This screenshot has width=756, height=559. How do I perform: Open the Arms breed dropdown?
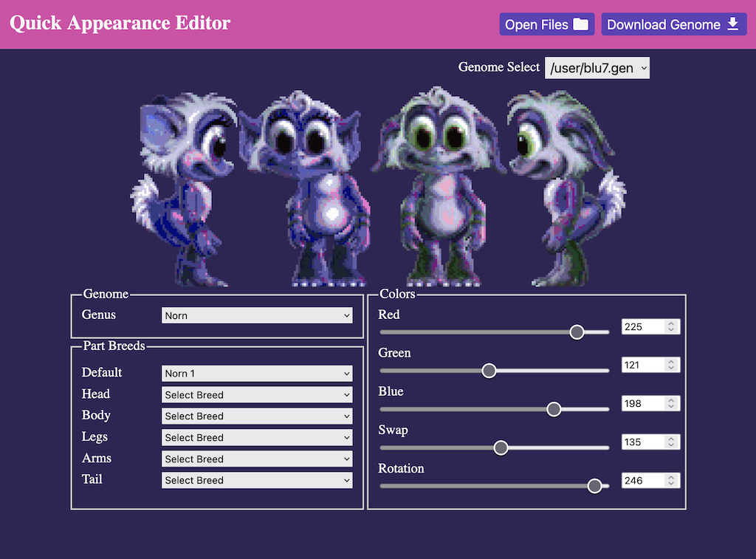pyautogui.click(x=257, y=459)
